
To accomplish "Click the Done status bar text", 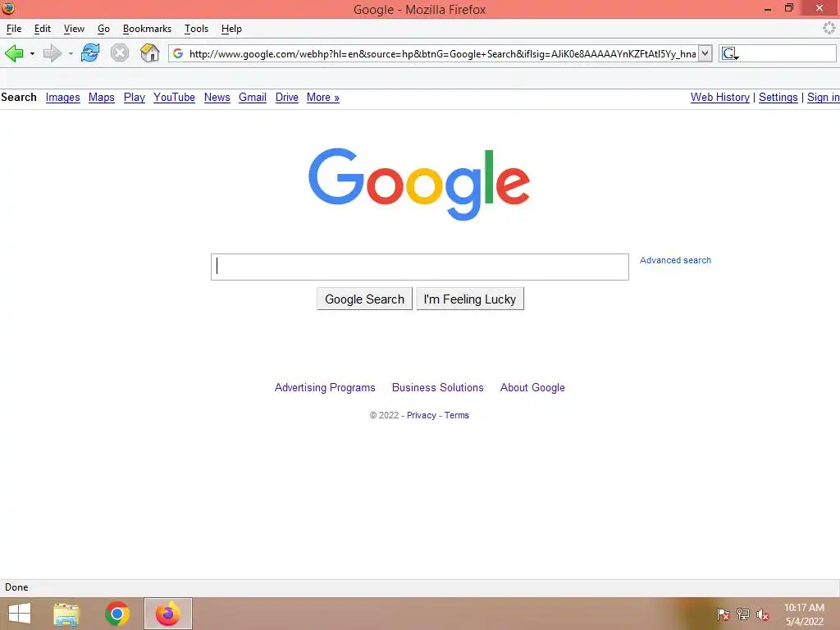I will click(x=16, y=587).
